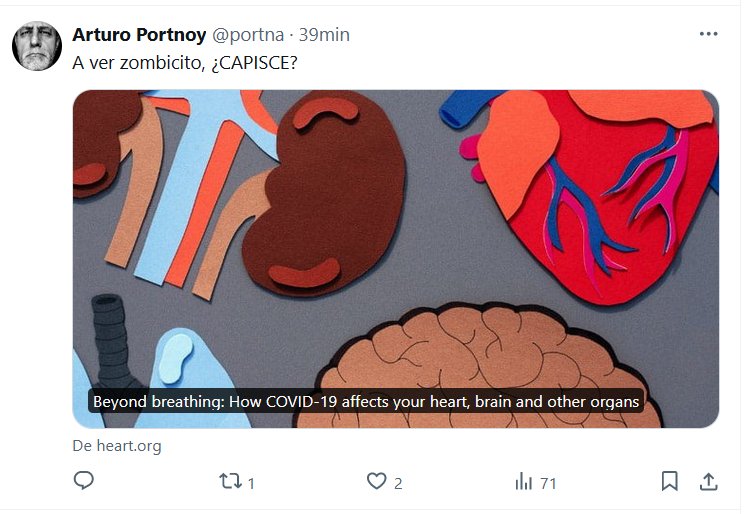Open the Arturo Portnoy display name link
This screenshot has height=514, width=748.
138,35
